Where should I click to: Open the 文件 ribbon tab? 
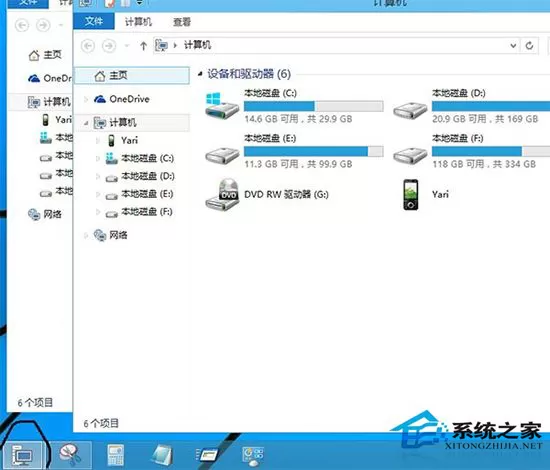click(x=94, y=22)
